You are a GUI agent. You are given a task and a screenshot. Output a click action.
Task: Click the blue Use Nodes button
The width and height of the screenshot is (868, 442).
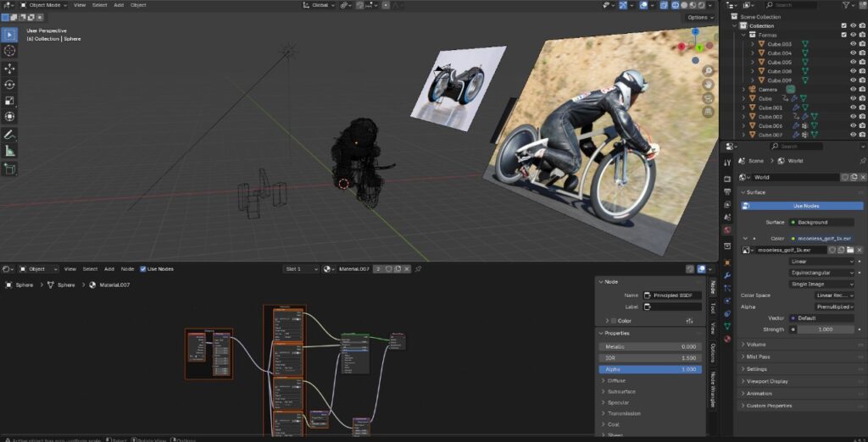tap(805, 206)
